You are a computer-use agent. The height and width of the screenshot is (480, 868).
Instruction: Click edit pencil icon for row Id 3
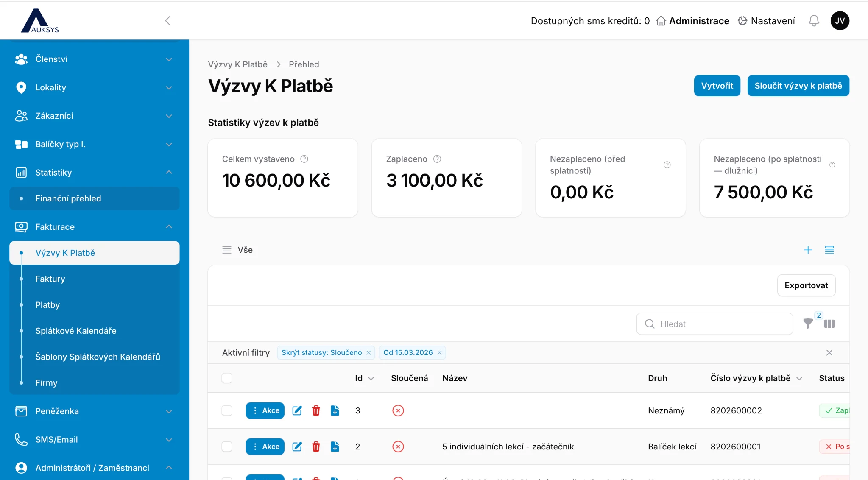point(297,410)
